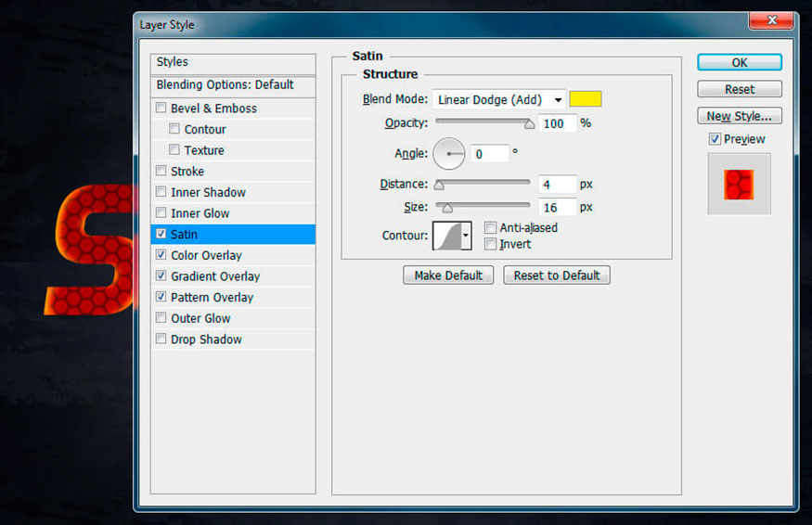Open the yellow Satin color swatch
812x525 pixels.
pos(586,99)
